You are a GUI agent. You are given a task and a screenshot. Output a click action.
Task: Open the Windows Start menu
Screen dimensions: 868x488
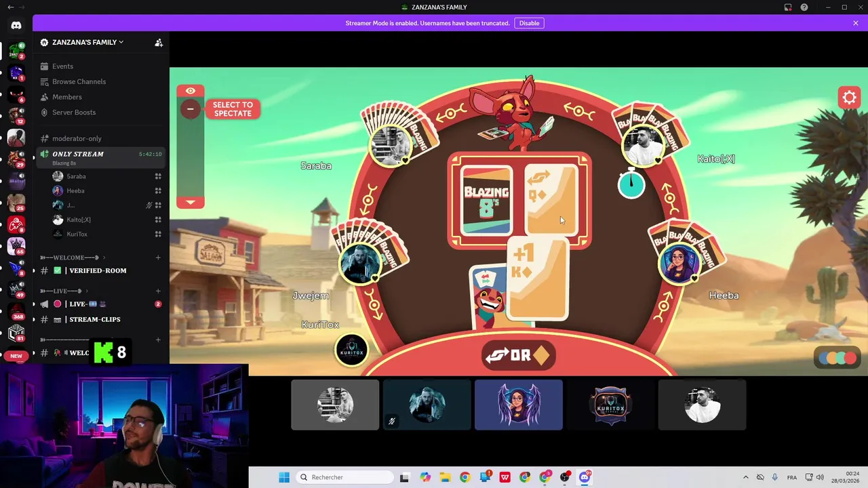(x=284, y=477)
